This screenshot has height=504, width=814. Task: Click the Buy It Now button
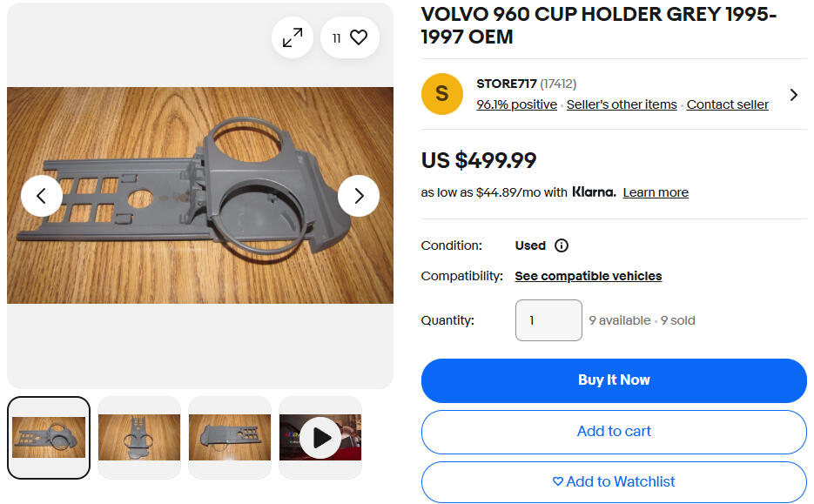(614, 380)
